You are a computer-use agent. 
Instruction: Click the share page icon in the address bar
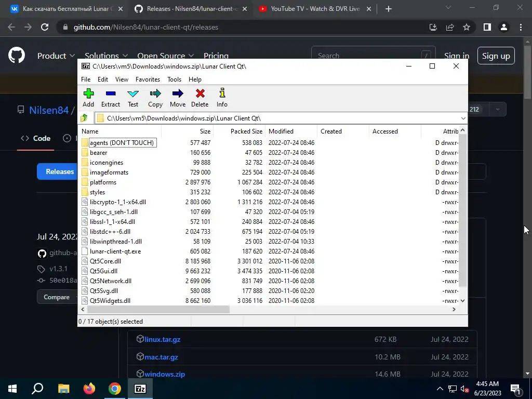point(450,27)
